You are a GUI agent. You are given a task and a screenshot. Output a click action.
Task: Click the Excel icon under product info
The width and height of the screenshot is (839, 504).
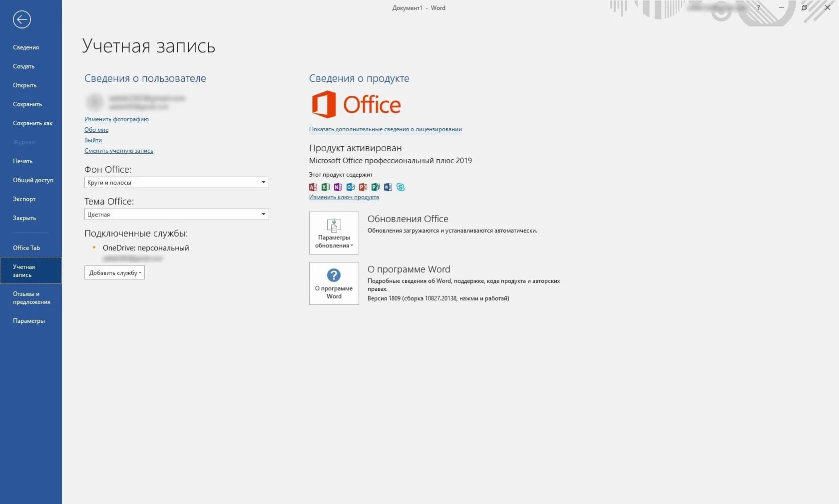(x=325, y=187)
